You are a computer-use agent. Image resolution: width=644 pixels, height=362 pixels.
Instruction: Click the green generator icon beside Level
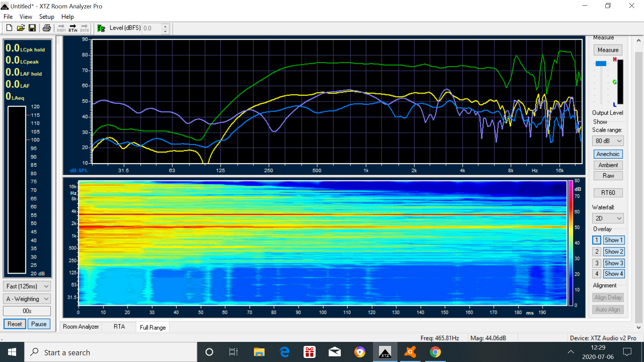click(101, 28)
